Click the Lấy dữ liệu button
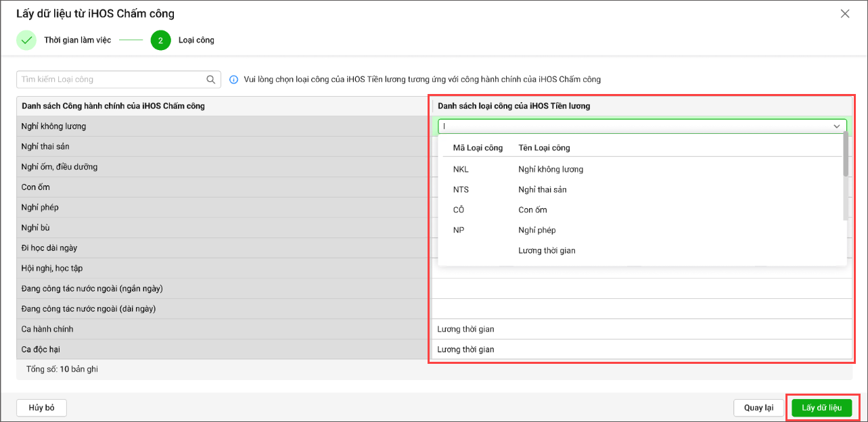The height and width of the screenshot is (422, 868). point(822,408)
